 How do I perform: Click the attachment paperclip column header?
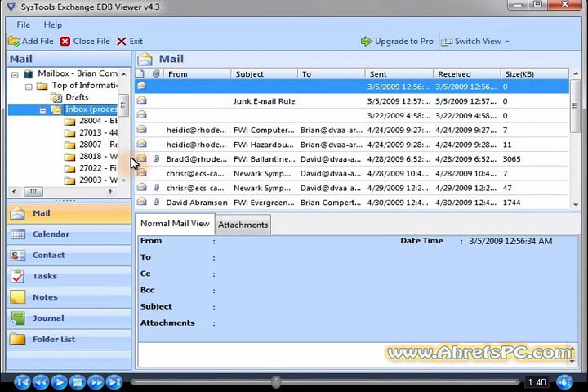coord(157,73)
